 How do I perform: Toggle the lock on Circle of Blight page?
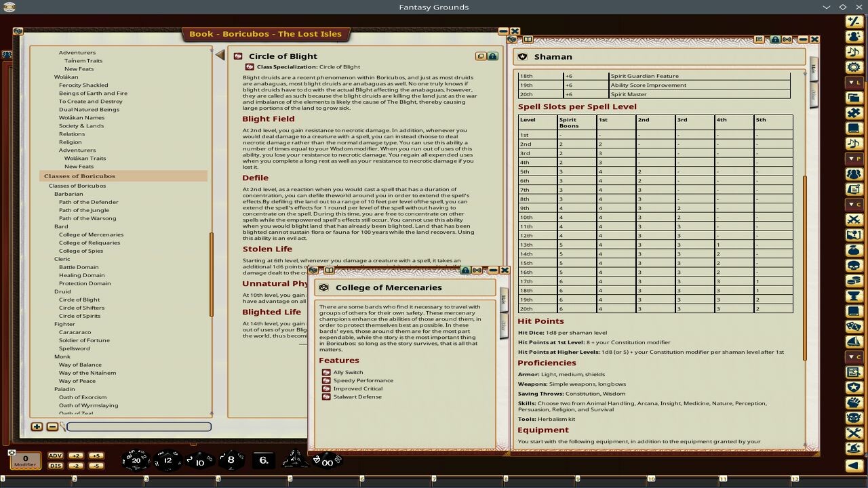click(492, 56)
